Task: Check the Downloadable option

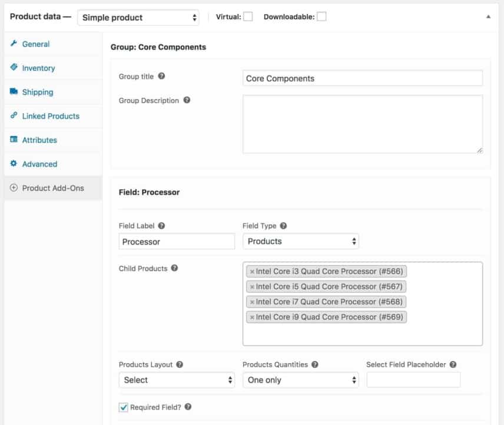Action: (x=321, y=17)
